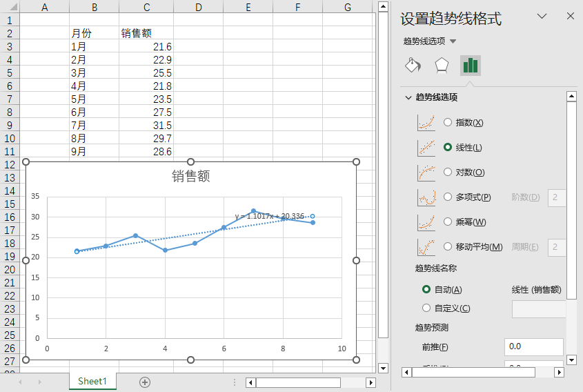Screen dimensions: 583x392
Task: Open the task pane options dropdown arrow
Action: pos(542,17)
